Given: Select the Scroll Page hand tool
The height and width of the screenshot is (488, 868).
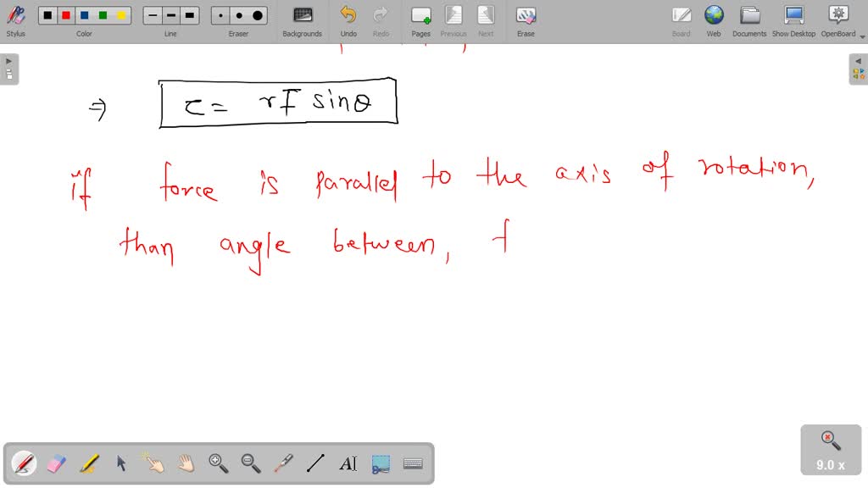Looking at the screenshot, I should coord(185,463).
